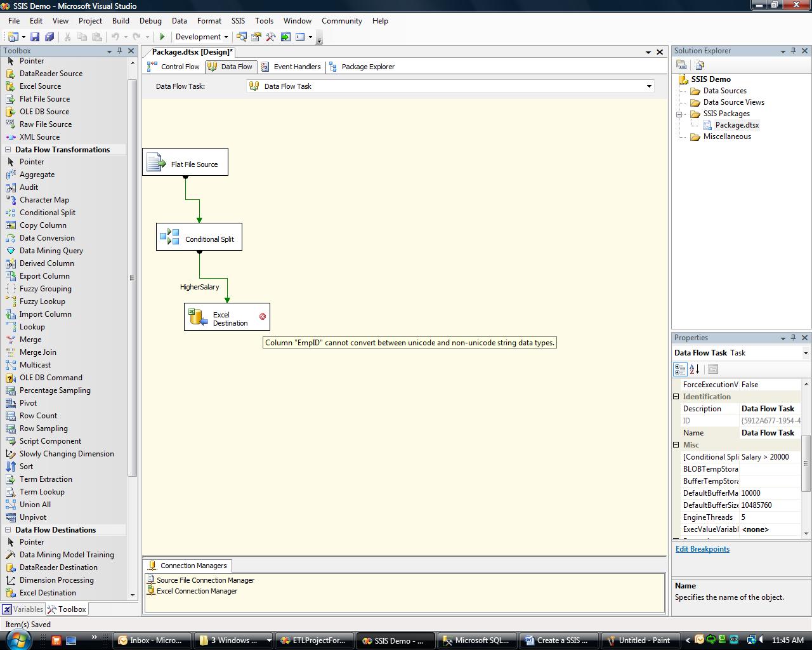812x650 pixels.
Task: Sort properties alphabetically in the Properties panel
Action: point(695,369)
